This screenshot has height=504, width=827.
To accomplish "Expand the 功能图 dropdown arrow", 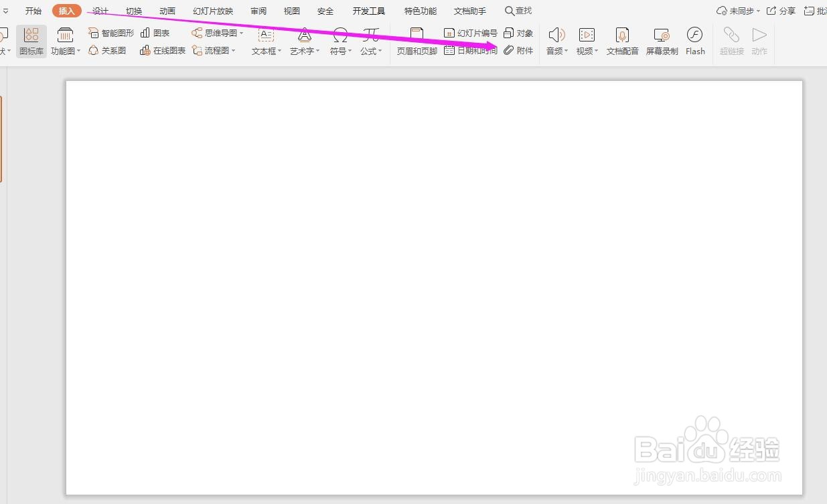I will [x=78, y=51].
